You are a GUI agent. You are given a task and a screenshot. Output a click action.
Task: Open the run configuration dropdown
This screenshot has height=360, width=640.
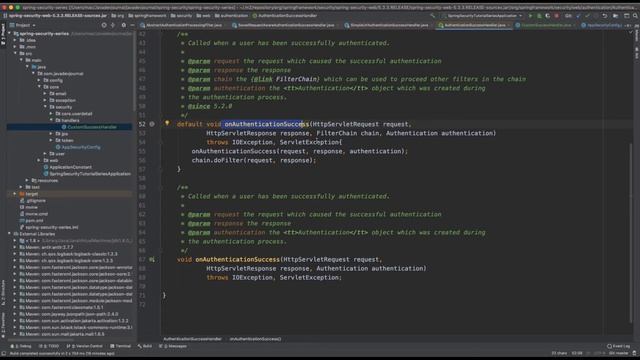[x=482, y=16]
